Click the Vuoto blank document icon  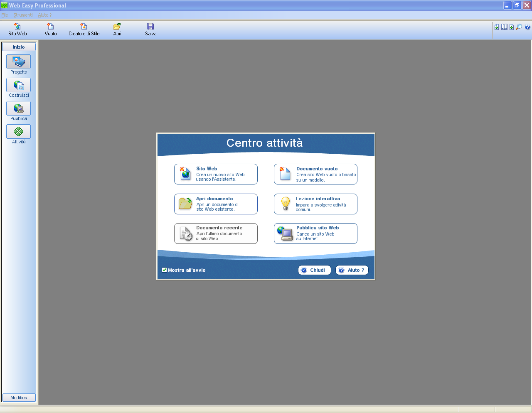(51, 29)
